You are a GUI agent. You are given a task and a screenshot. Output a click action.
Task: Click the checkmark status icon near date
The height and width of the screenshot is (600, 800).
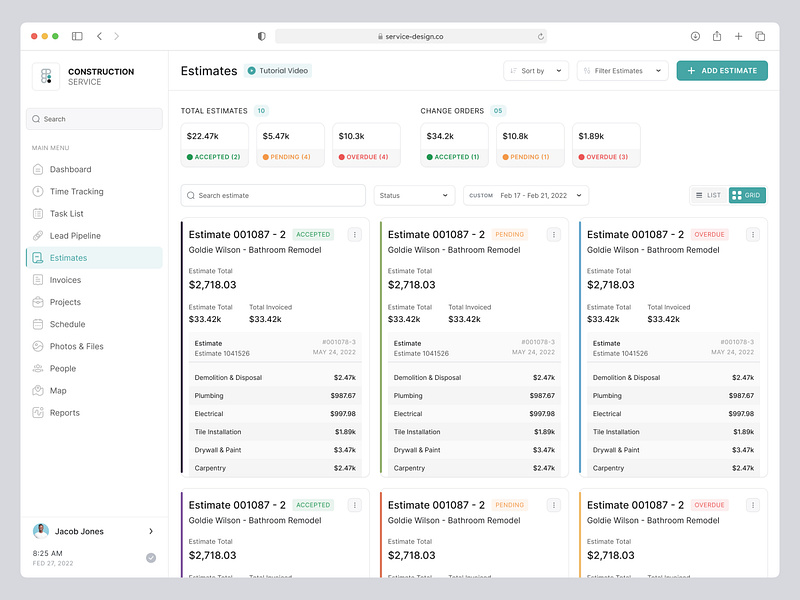pyautogui.click(x=151, y=558)
